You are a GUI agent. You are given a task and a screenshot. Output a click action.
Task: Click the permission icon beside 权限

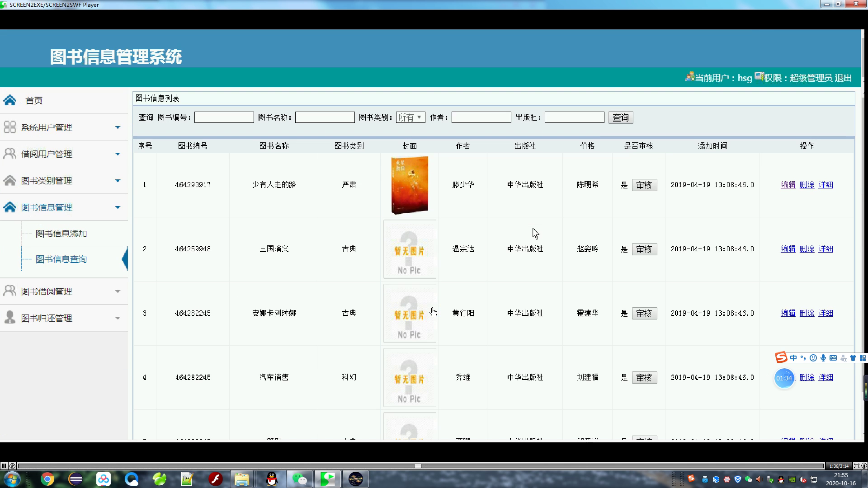pos(759,76)
